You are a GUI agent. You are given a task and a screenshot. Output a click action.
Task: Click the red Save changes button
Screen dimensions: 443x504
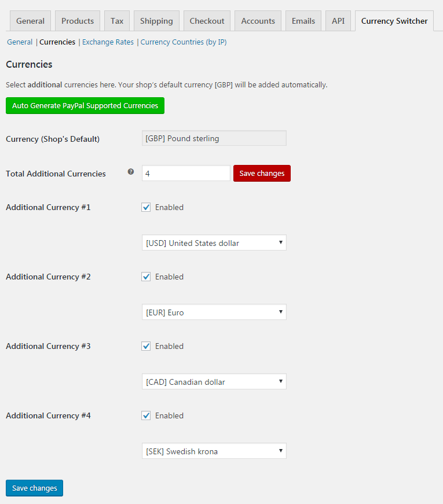(262, 173)
